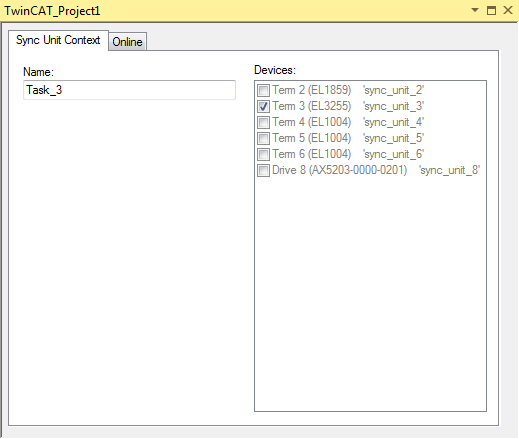Toggle the Term 6 (EL1004) checkbox
Viewport: 519px width, 439px height.
(263, 154)
